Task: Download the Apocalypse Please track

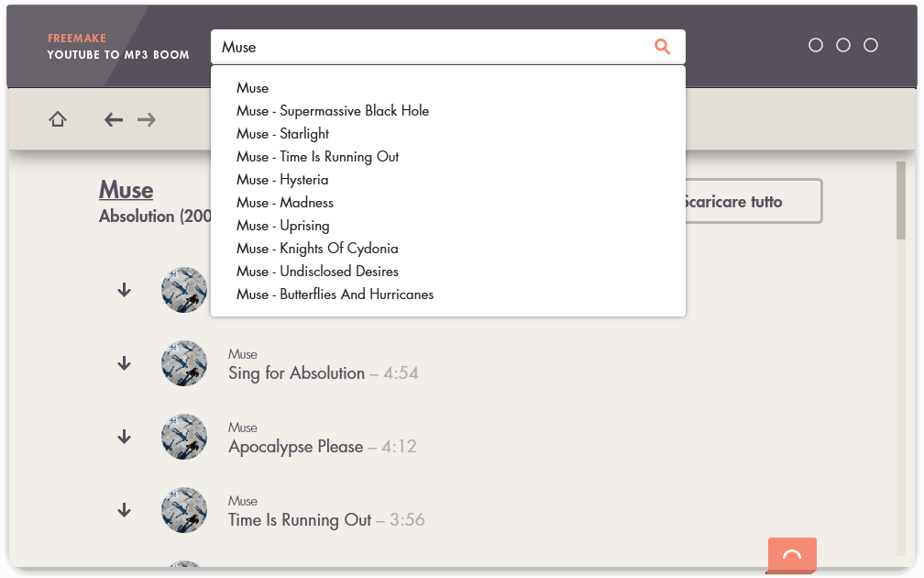Action: [124, 437]
